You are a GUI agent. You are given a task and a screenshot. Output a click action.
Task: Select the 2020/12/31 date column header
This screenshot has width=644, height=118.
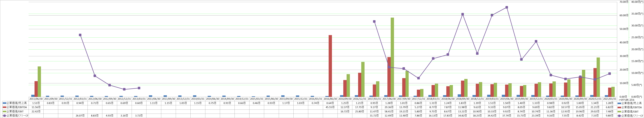click(x=595, y=99)
